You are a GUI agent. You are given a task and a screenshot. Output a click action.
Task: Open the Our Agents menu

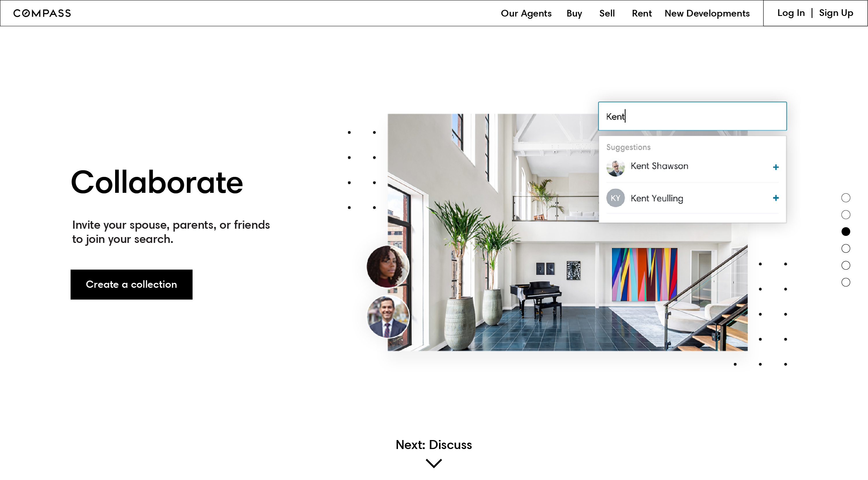526,13
